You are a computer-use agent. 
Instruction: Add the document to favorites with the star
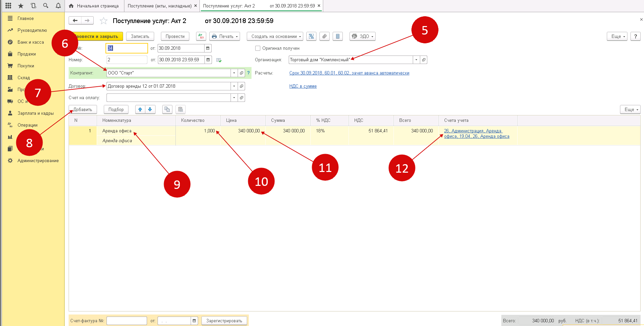click(103, 21)
